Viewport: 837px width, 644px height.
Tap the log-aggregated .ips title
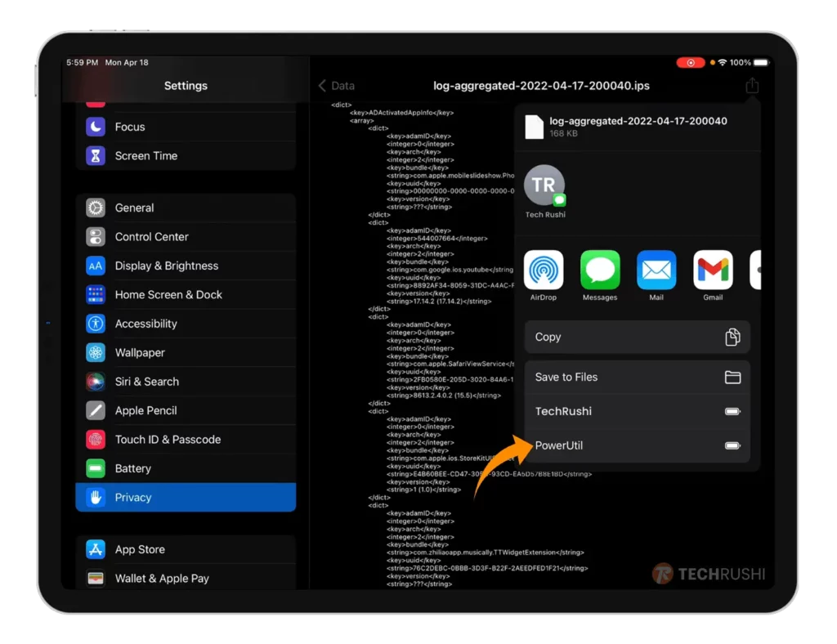click(541, 85)
